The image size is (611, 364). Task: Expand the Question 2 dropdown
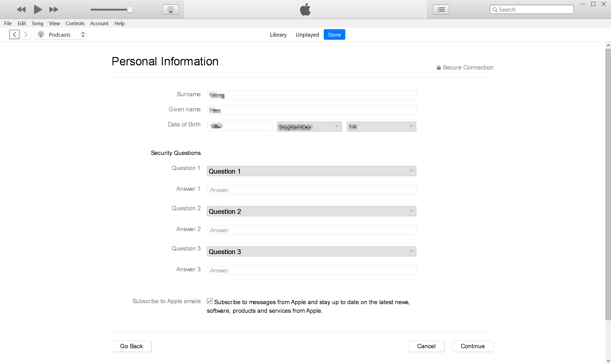click(x=311, y=211)
